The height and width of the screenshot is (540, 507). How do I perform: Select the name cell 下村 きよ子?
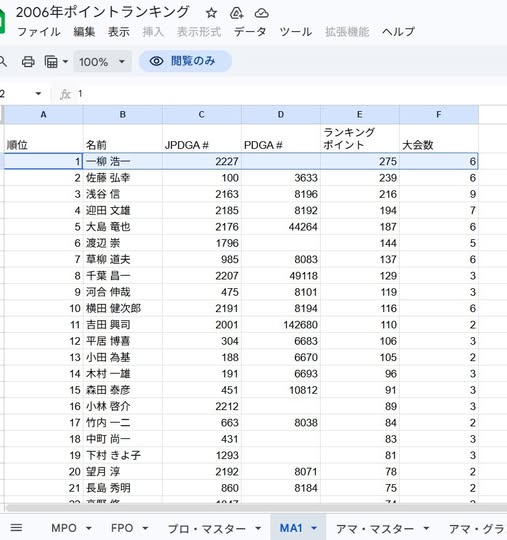point(123,455)
